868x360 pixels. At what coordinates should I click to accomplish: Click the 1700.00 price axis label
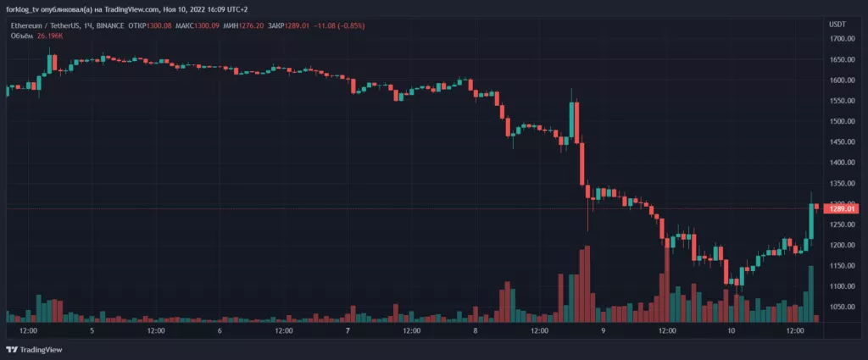point(842,39)
